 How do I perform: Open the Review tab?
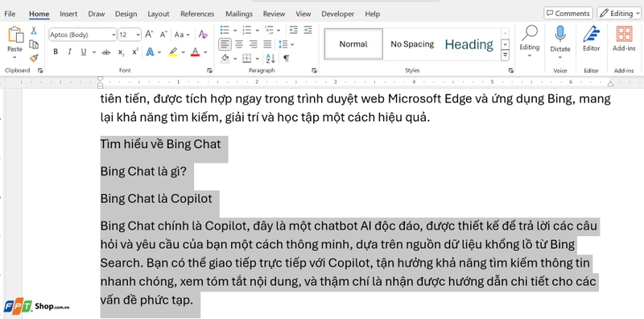pos(274,14)
